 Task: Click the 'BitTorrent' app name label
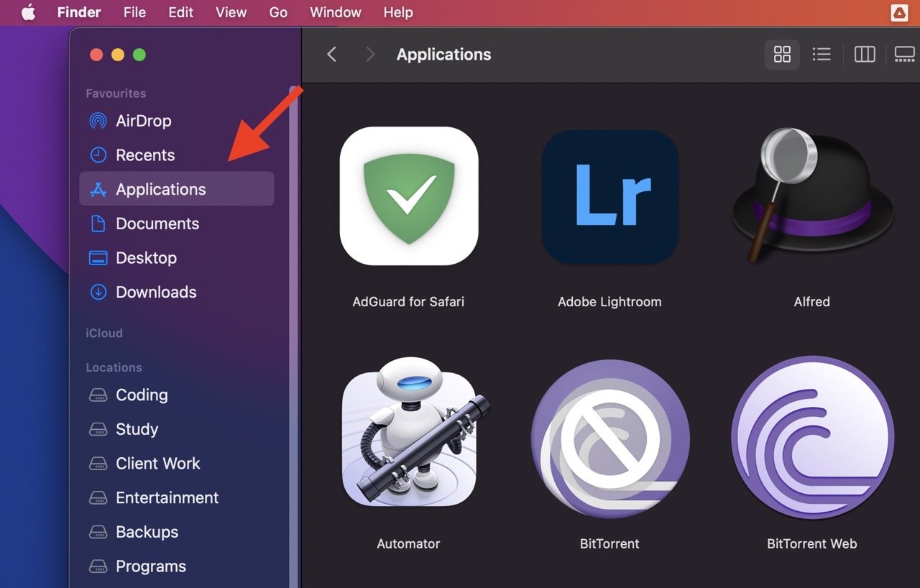pyautogui.click(x=609, y=544)
